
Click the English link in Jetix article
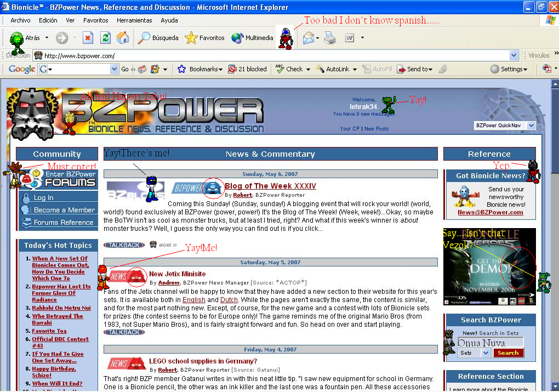(x=194, y=299)
